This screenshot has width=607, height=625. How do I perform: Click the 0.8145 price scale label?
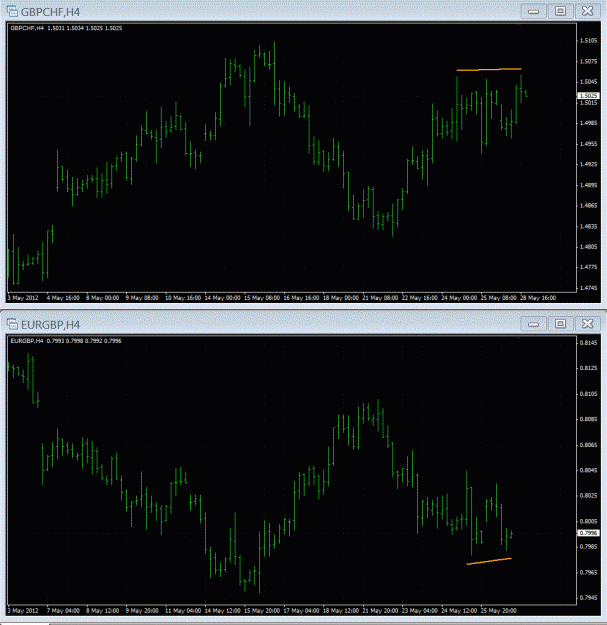[x=589, y=343]
